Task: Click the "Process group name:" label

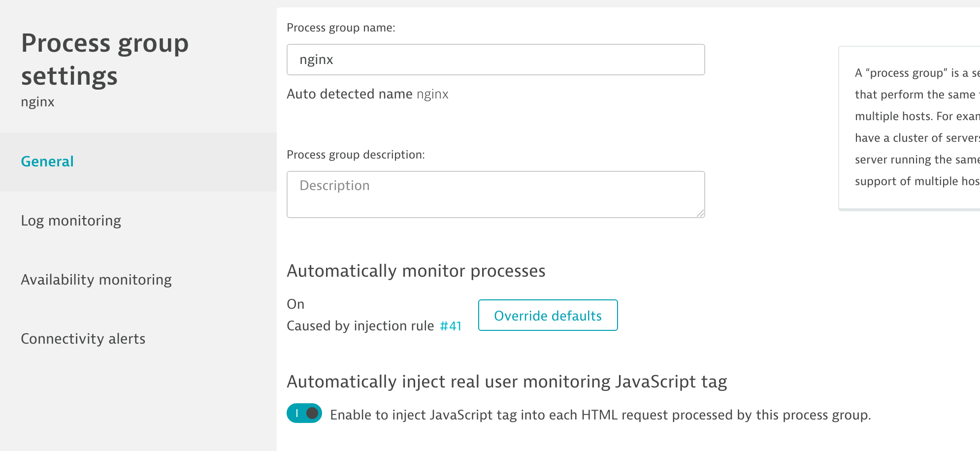Action: click(341, 28)
